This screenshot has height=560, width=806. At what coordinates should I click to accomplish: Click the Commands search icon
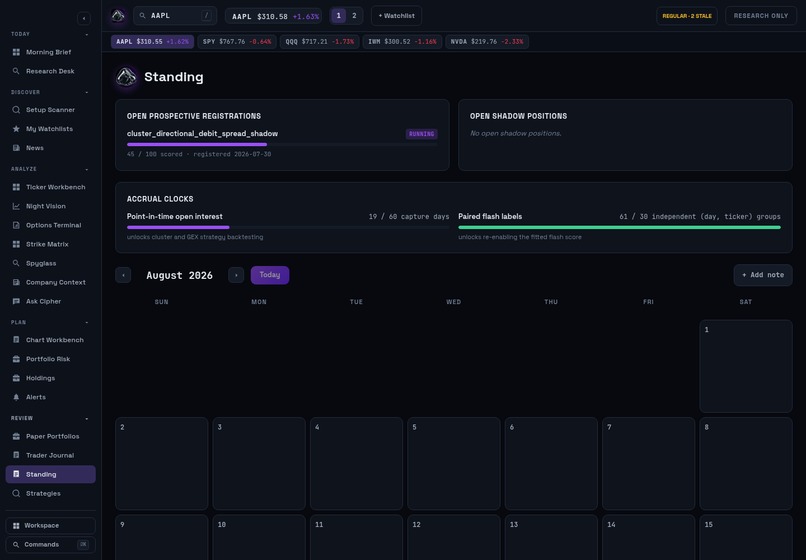click(x=16, y=545)
